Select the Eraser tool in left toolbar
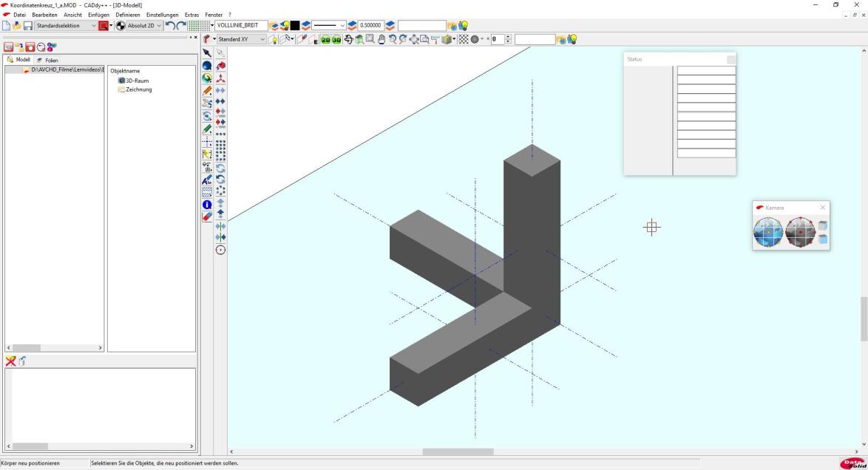Screen dimensions: 868x470 click(x=207, y=217)
